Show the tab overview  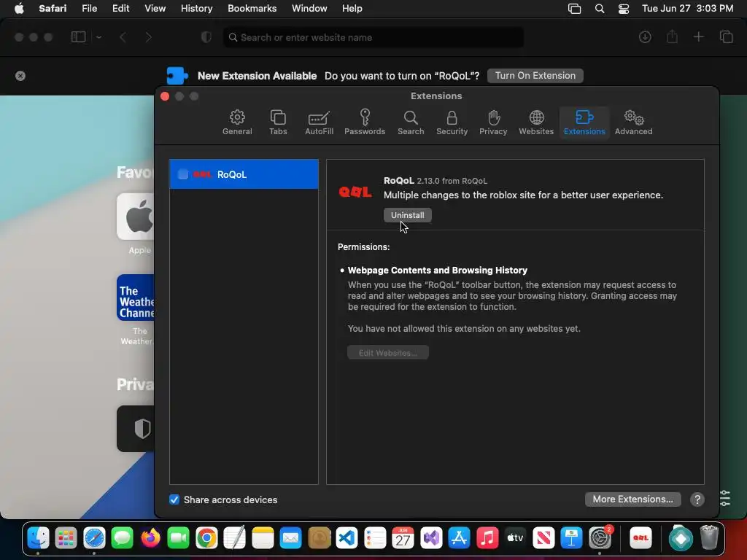[726, 36]
